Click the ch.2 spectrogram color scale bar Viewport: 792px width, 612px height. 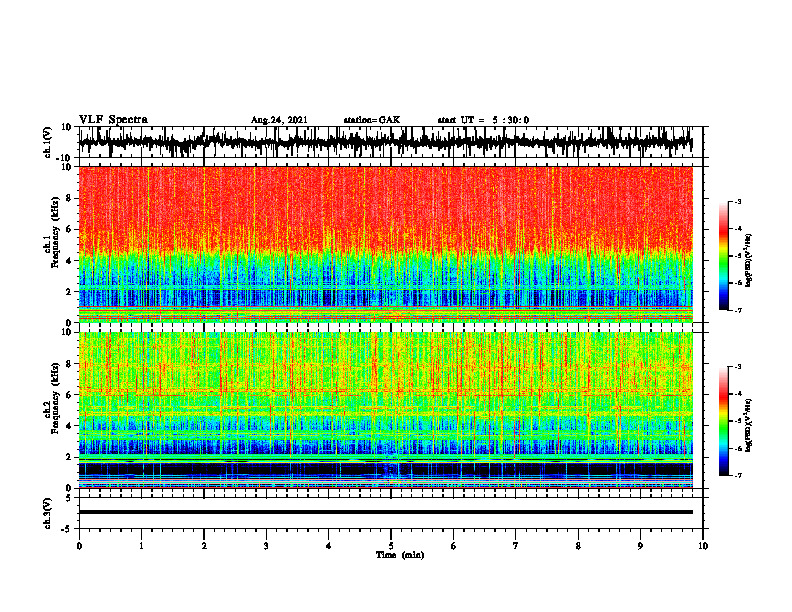(724, 421)
